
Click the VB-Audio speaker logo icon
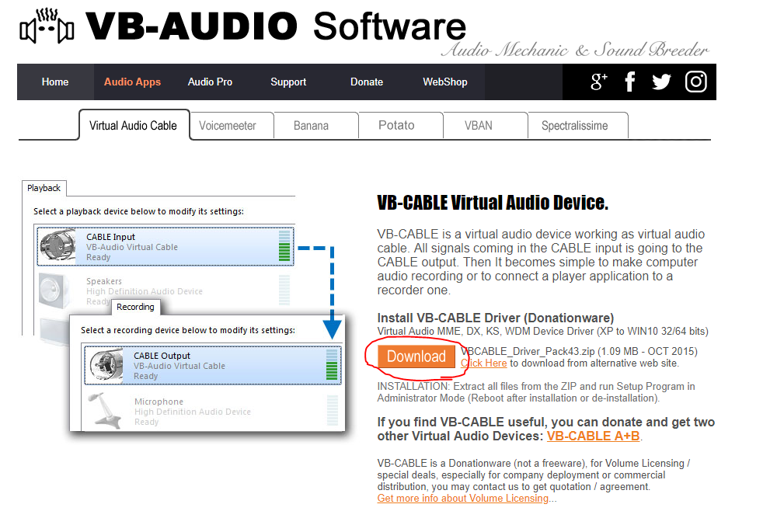(47, 26)
